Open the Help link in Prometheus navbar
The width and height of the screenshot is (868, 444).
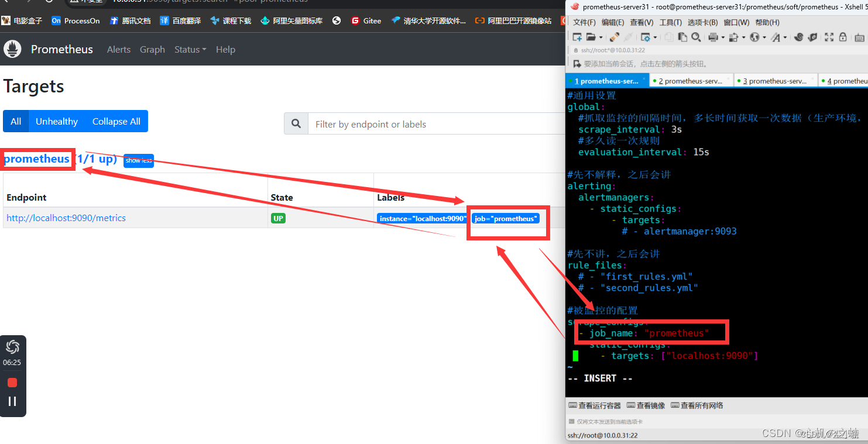coord(225,50)
